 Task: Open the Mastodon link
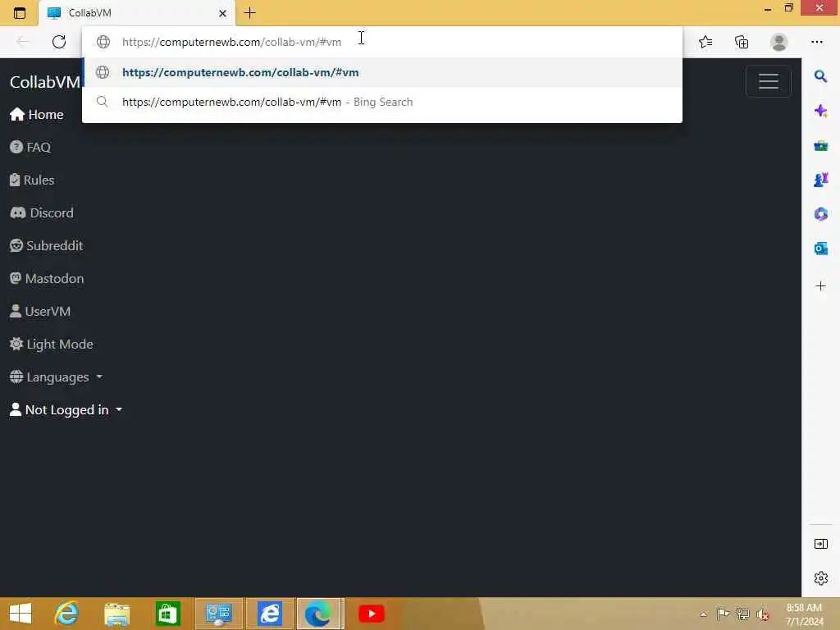tap(47, 279)
